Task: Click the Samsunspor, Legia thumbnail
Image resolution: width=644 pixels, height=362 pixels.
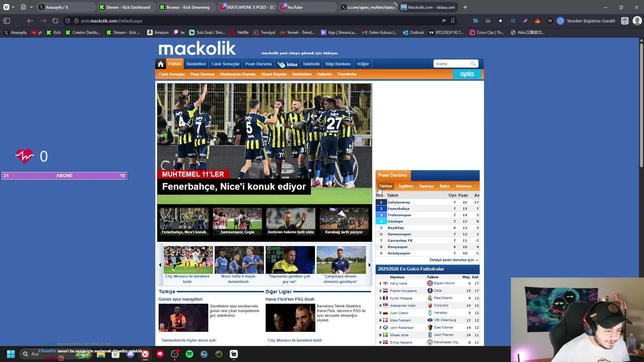Action: pos(237,221)
